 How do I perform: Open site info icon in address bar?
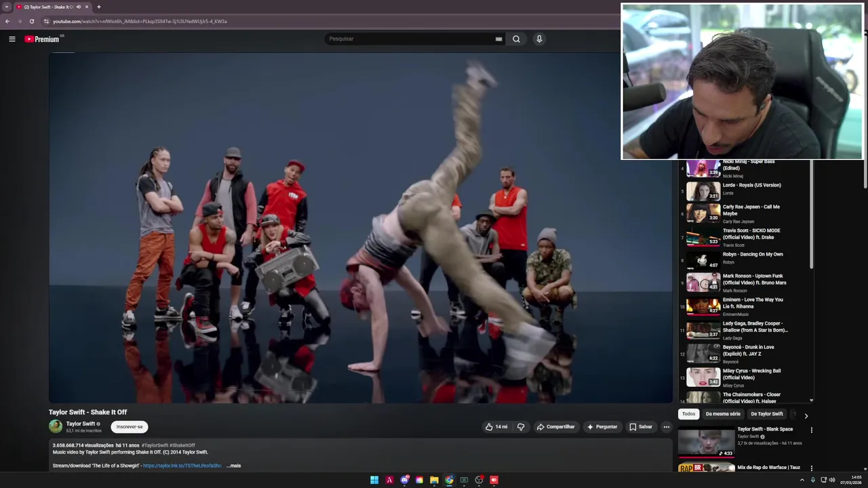pos(46,21)
